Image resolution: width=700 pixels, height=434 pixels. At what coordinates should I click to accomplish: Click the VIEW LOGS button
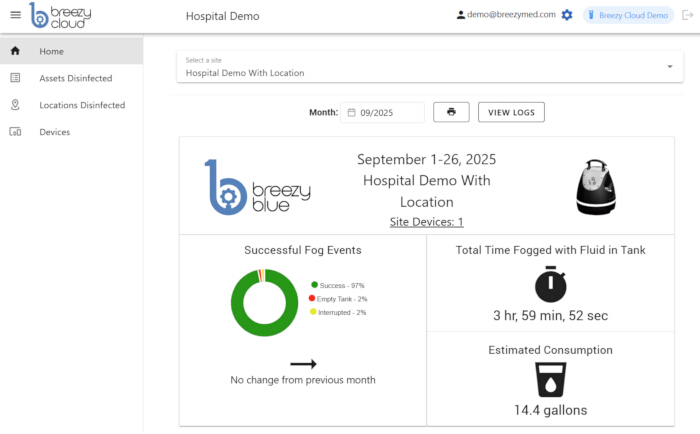(x=511, y=112)
